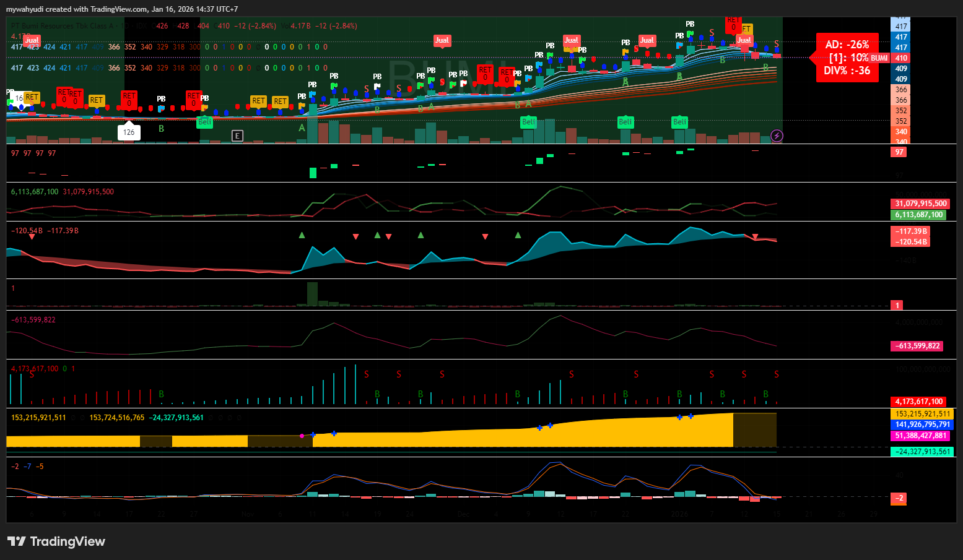The width and height of the screenshot is (963, 560).
Task: Click the '4,173,617,100' legend value on the left
Action: click(x=35, y=369)
